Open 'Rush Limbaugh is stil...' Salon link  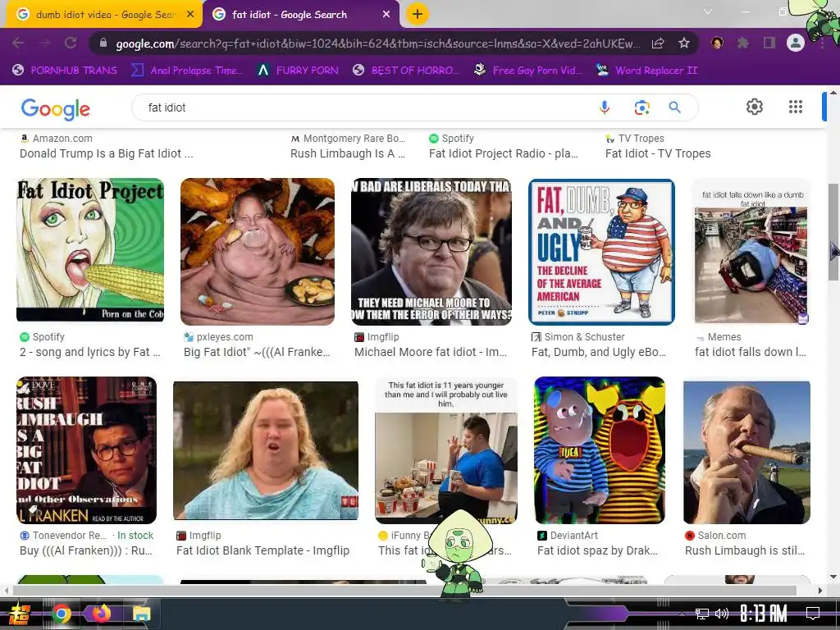[745, 550]
